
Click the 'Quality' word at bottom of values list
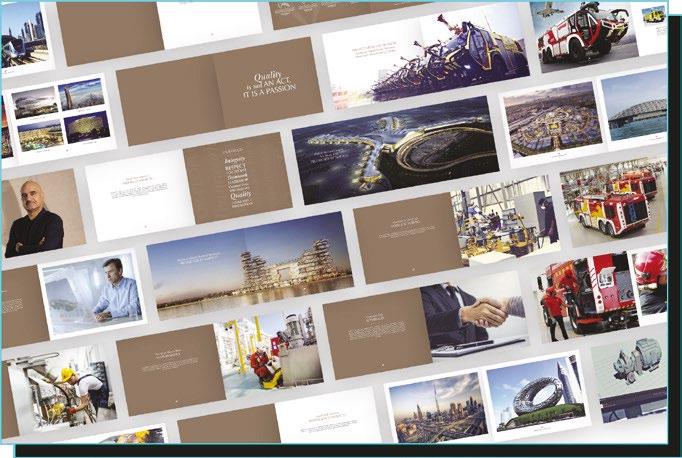[241, 195]
